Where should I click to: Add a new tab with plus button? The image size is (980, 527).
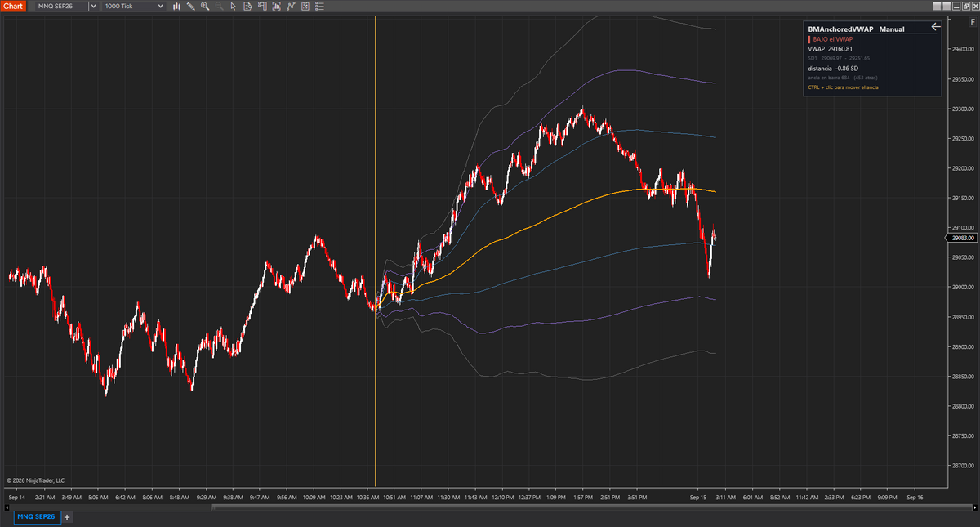coord(68,517)
